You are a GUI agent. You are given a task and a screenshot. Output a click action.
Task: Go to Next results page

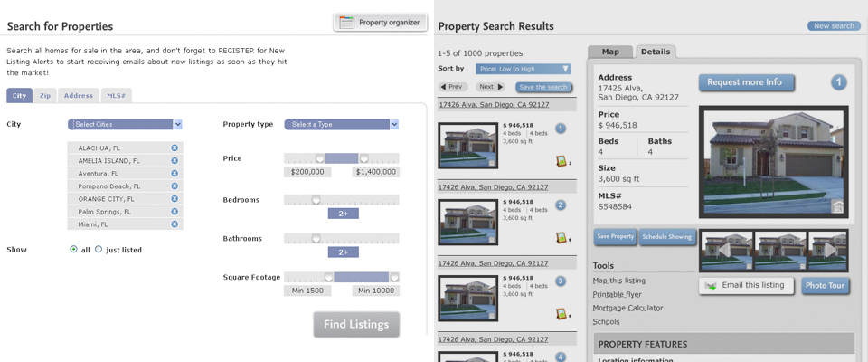pos(490,87)
